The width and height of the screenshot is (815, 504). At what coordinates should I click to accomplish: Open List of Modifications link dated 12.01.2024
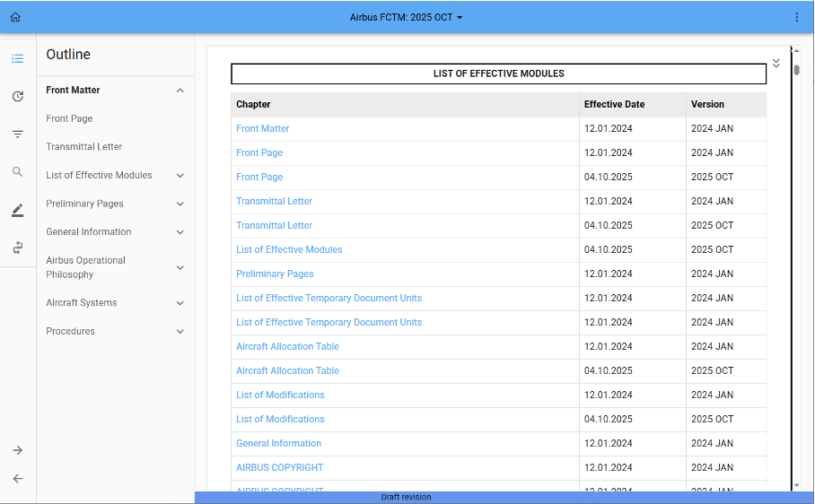[280, 395]
